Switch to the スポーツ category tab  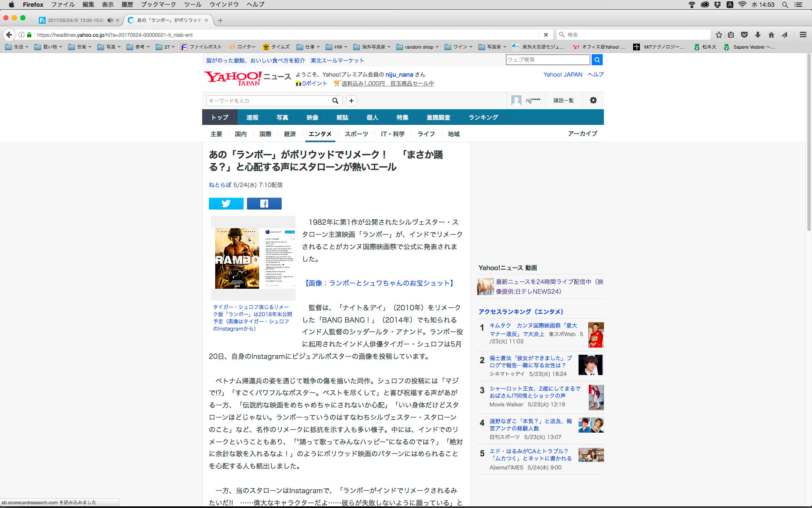pyautogui.click(x=356, y=134)
